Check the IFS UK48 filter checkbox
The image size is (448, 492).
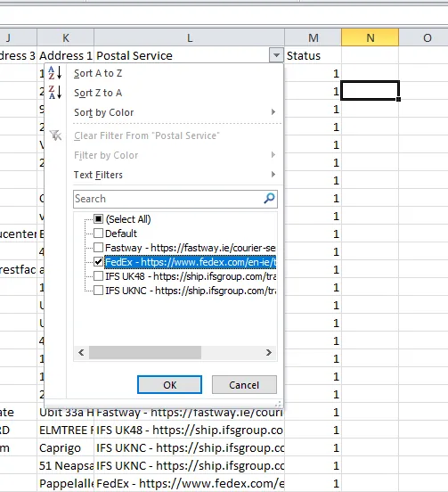pos(99,276)
